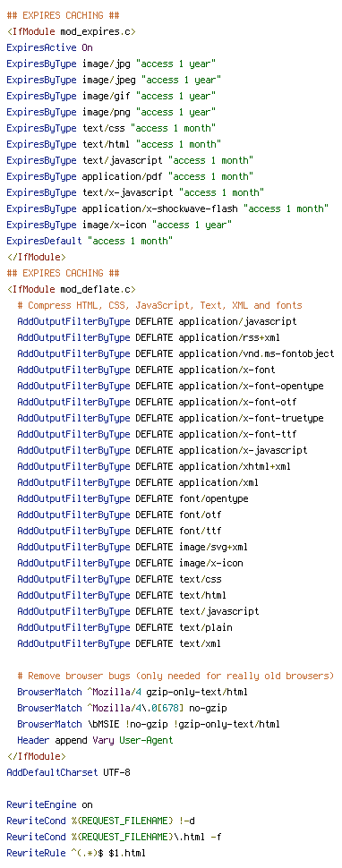Click the ExpiresByType text/x-javascript line

tap(135, 192)
